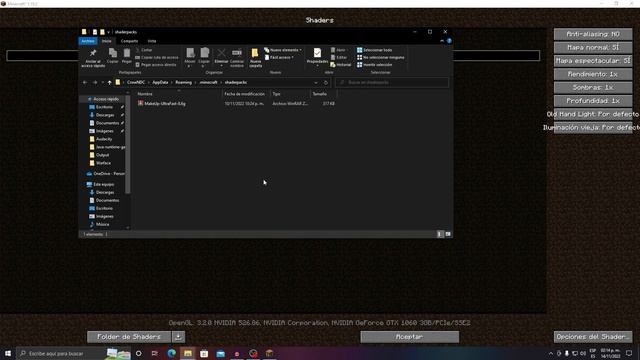Viewport: 640px width, 360px height.
Task: Click the Eliminar (delete) X icon
Action: (221, 56)
